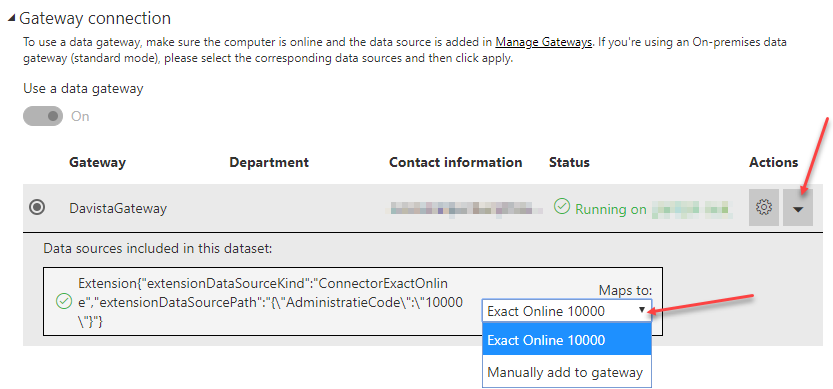
Task: Toggle the Use a data gateway switch
Action: point(43,116)
